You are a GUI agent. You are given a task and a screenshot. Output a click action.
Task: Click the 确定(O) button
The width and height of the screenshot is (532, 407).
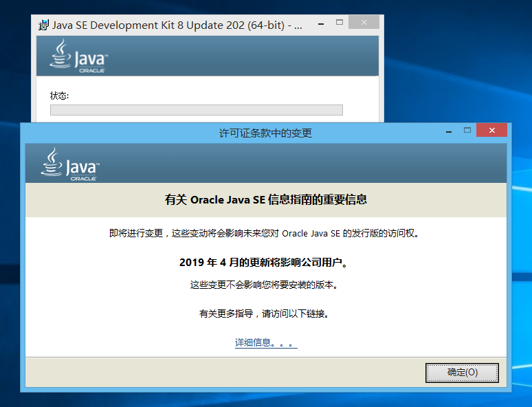tap(462, 373)
